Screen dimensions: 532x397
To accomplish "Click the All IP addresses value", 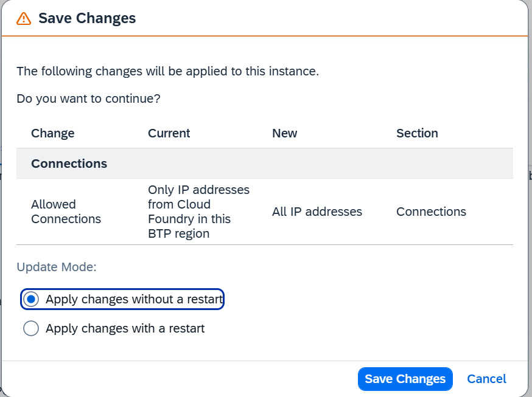I will tap(317, 212).
